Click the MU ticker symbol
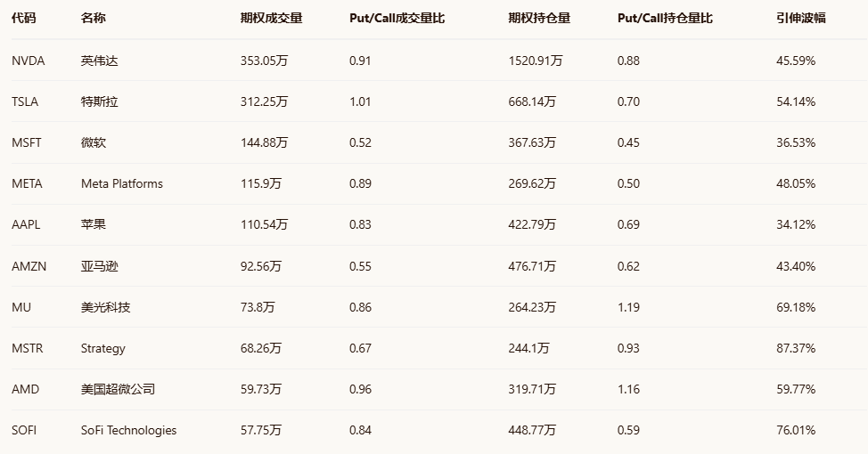 point(21,307)
